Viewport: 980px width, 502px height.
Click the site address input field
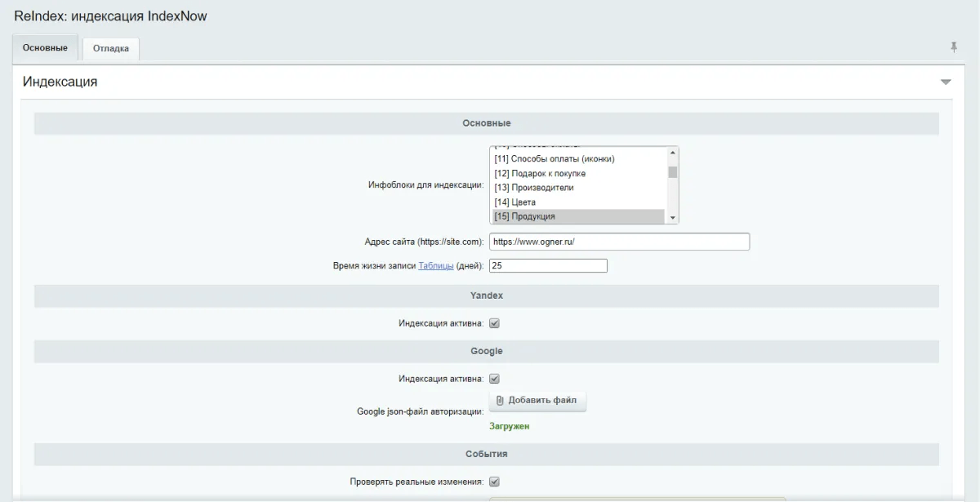pyautogui.click(x=619, y=242)
